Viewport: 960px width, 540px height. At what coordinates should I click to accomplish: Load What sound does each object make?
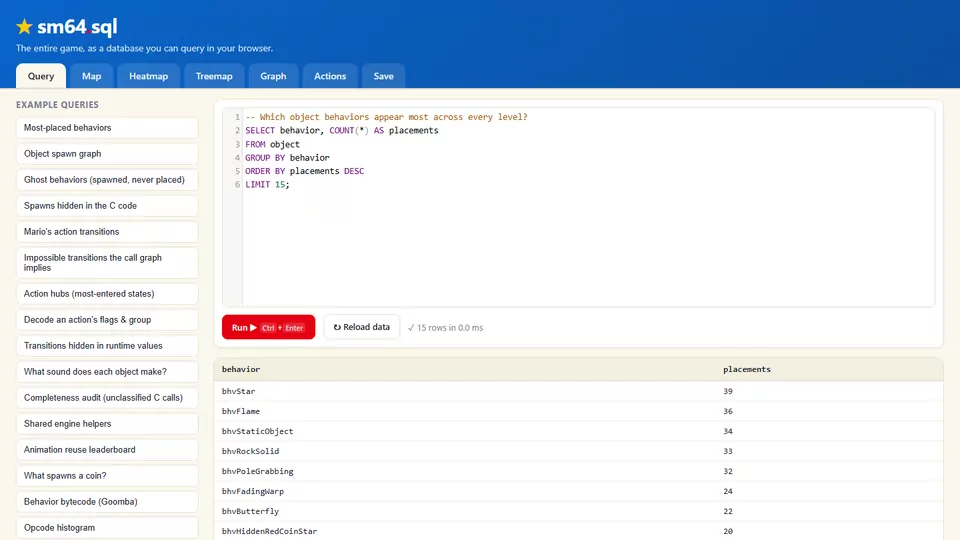click(x=107, y=372)
